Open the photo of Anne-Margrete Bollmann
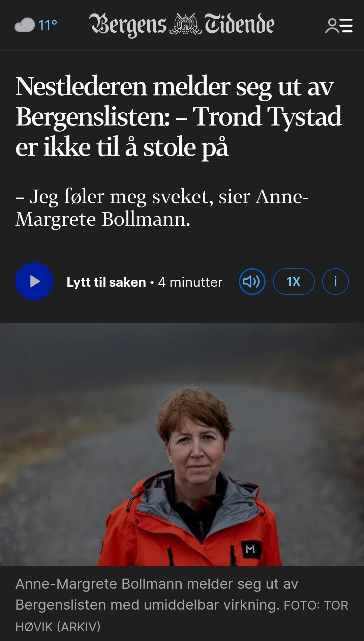This screenshot has width=364, height=641. click(182, 444)
